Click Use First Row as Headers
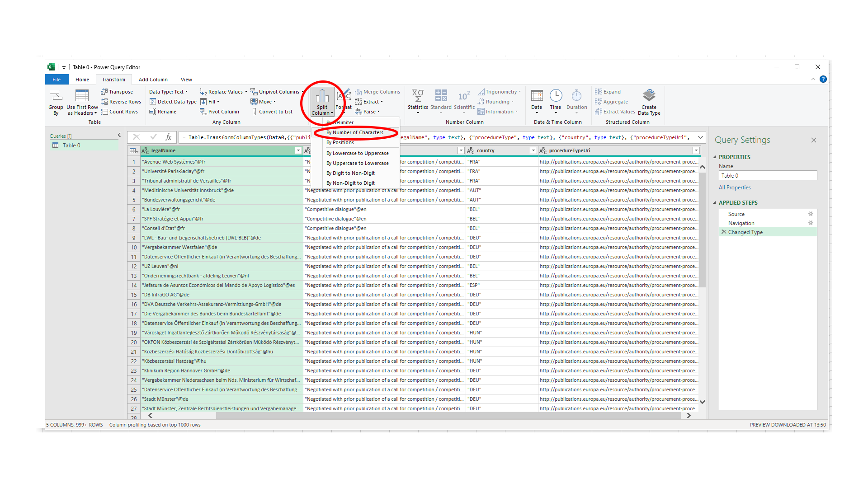Screen dimensions: 868x488 click(x=82, y=101)
